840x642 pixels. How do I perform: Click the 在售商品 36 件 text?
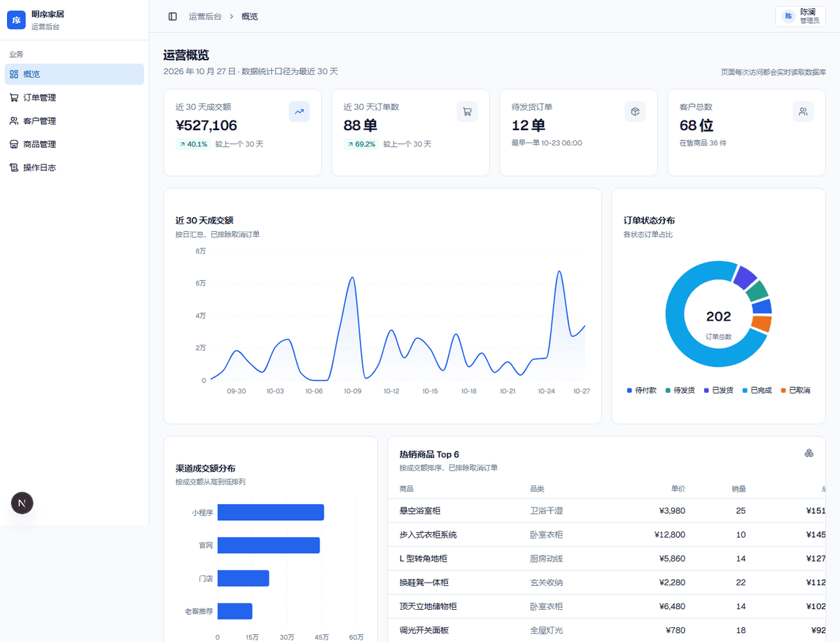point(703,143)
